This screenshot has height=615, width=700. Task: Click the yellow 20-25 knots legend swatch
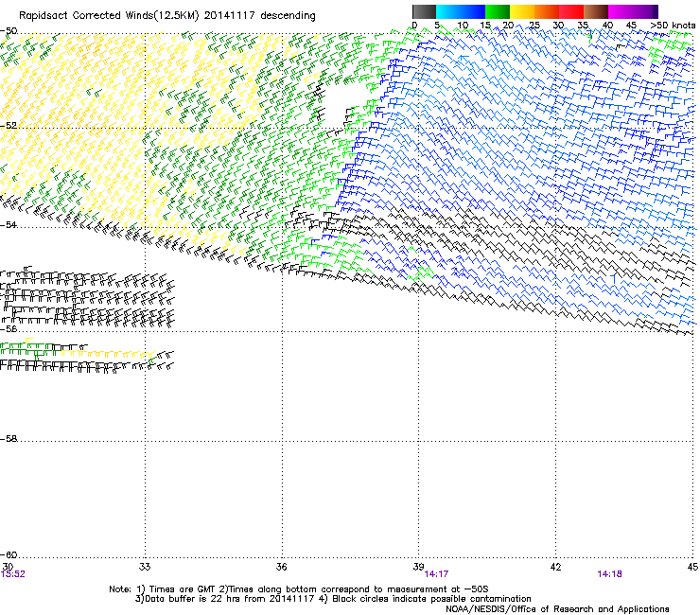point(522,11)
